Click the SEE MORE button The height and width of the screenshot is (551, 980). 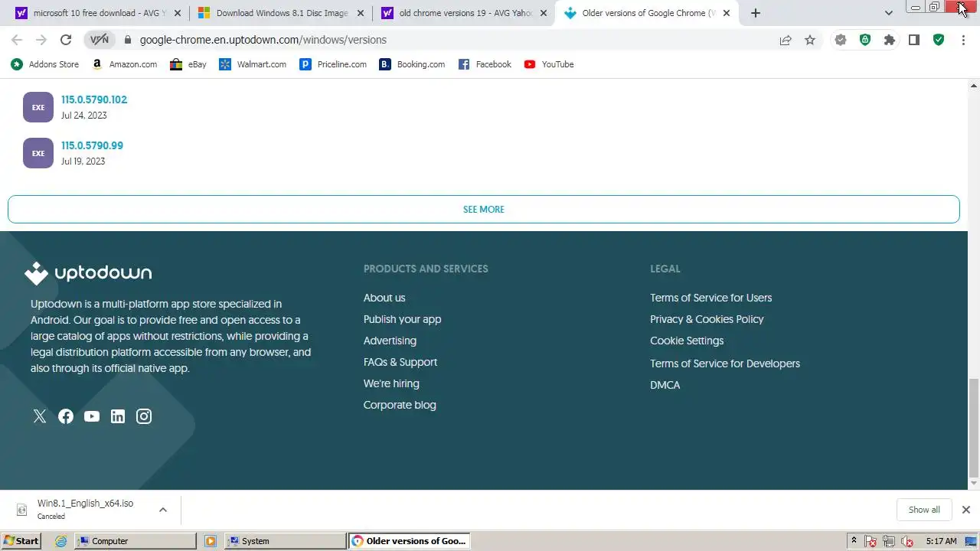pyautogui.click(x=484, y=209)
